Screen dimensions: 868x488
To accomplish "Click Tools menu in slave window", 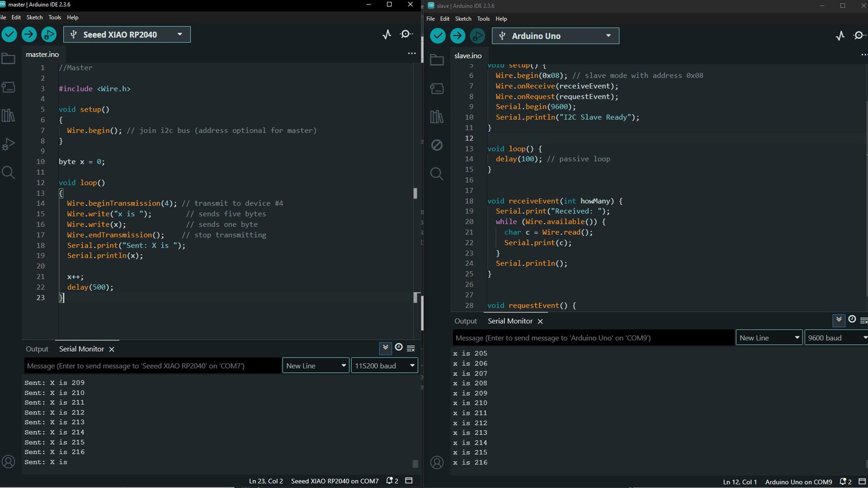I will coord(483,19).
